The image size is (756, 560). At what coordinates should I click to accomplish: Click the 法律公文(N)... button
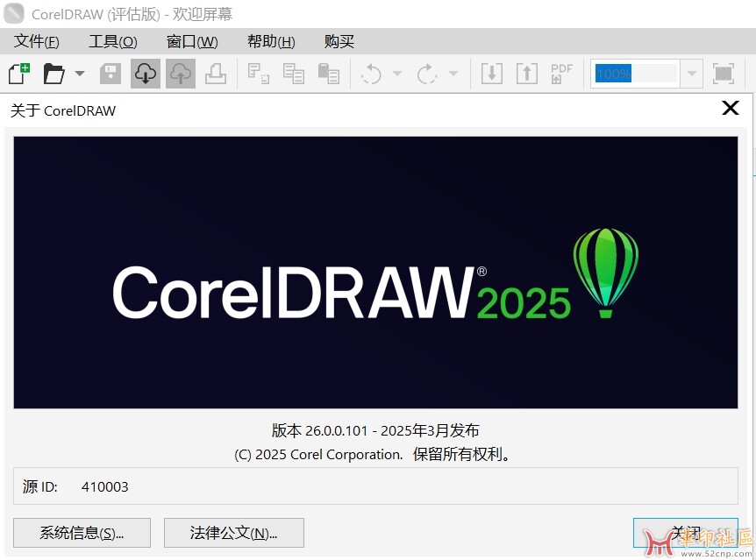234,533
